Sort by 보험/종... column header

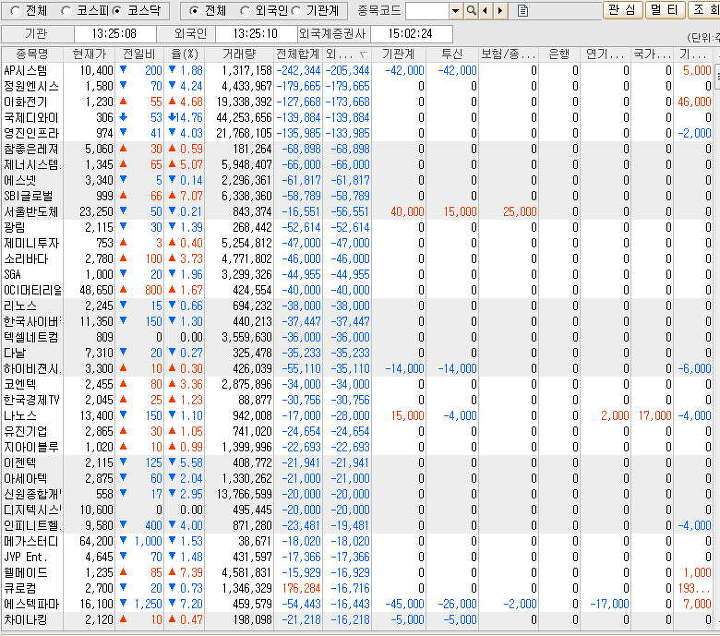coord(508,54)
